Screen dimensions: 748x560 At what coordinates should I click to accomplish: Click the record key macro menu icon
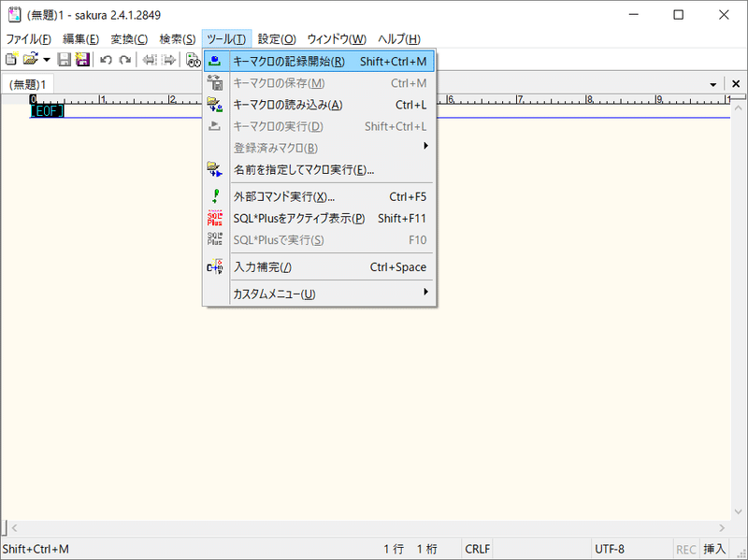coord(215,61)
